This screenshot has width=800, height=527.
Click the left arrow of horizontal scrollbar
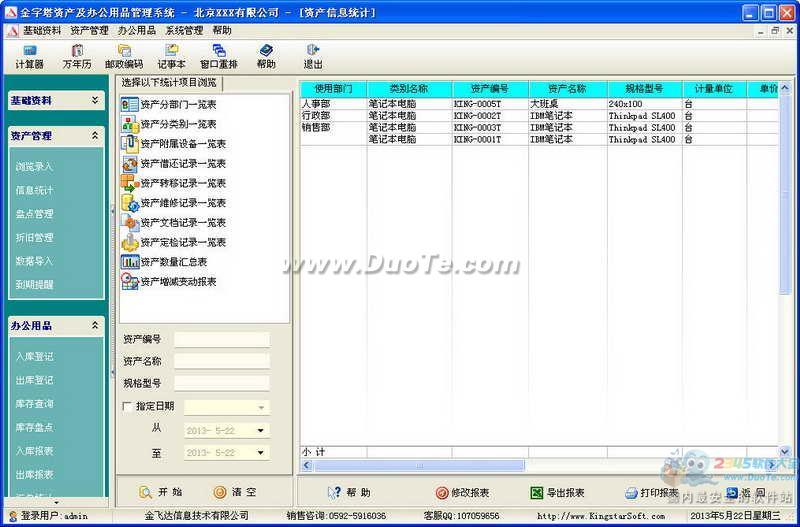tap(307, 465)
